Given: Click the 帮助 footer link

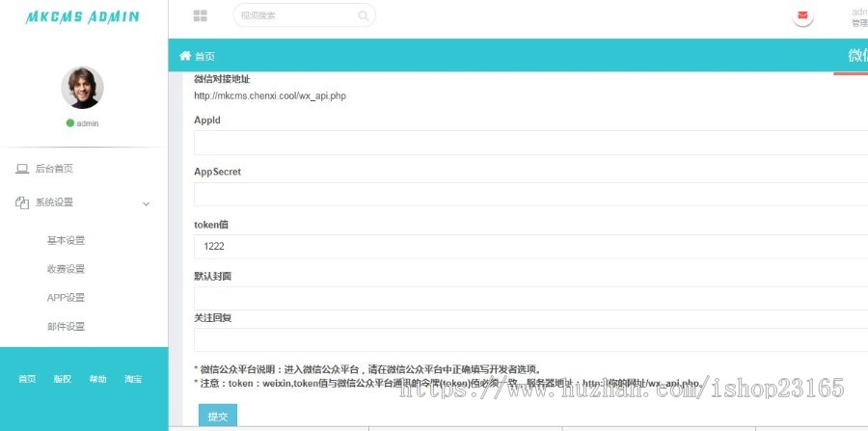Looking at the screenshot, I should pyautogui.click(x=97, y=379).
